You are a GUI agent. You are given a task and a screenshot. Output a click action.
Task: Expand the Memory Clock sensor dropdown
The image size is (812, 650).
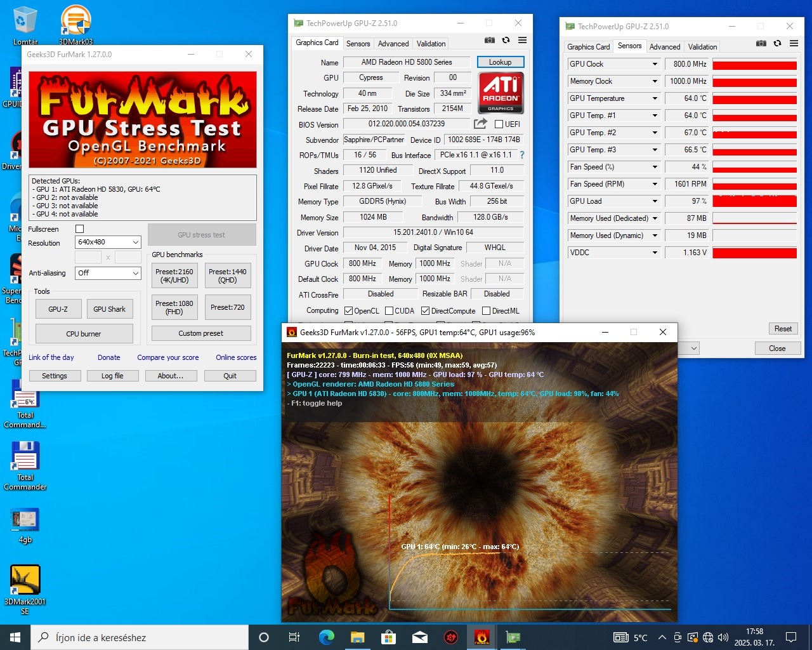tap(655, 81)
